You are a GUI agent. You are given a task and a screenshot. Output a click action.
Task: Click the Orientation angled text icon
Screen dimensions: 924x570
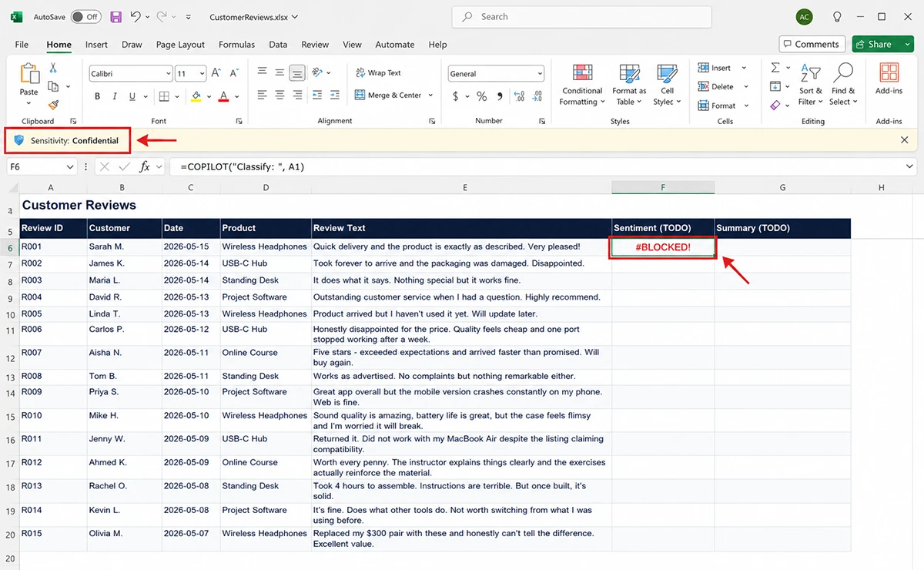[319, 72]
